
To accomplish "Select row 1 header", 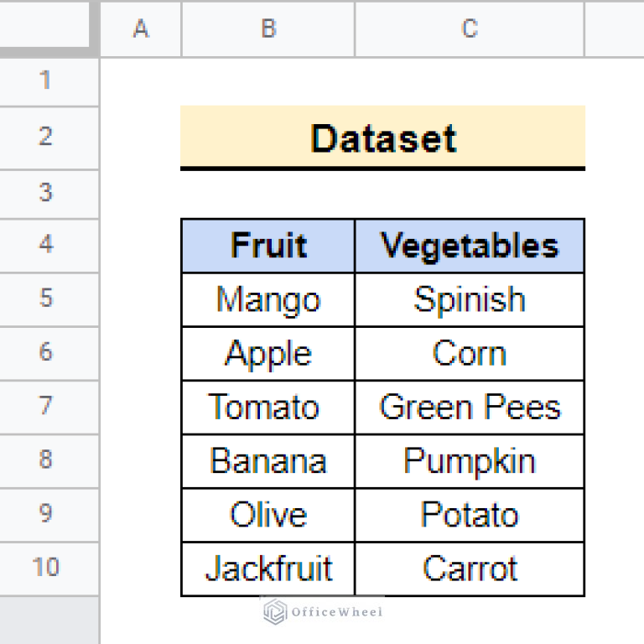I will click(45, 80).
